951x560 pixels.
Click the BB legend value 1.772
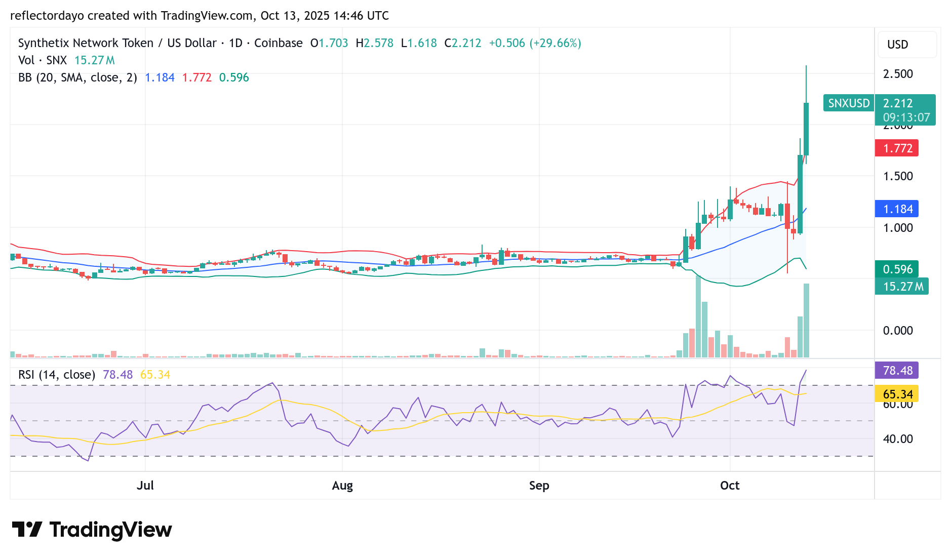(x=196, y=77)
